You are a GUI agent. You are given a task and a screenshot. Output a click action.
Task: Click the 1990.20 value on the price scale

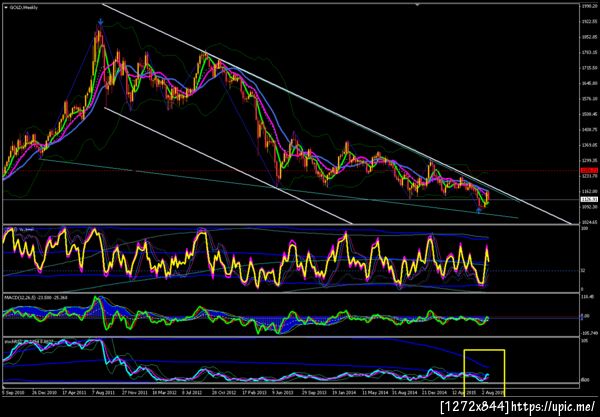coord(589,7)
